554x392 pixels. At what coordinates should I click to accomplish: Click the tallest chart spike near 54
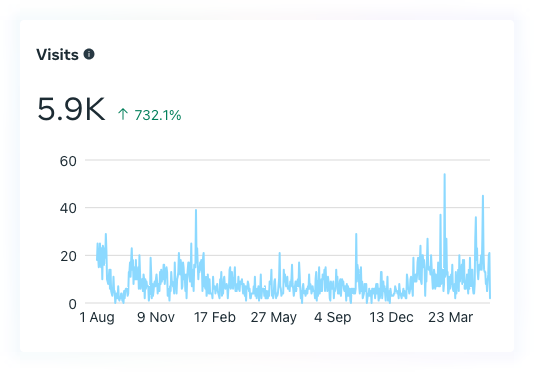pos(444,175)
